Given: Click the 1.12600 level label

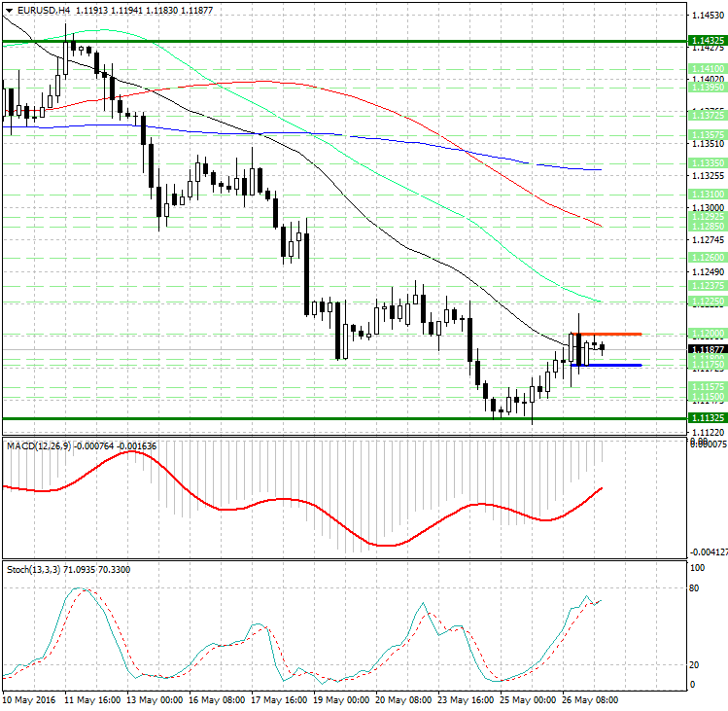Looking at the screenshot, I should pyautogui.click(x=708, y=258).
